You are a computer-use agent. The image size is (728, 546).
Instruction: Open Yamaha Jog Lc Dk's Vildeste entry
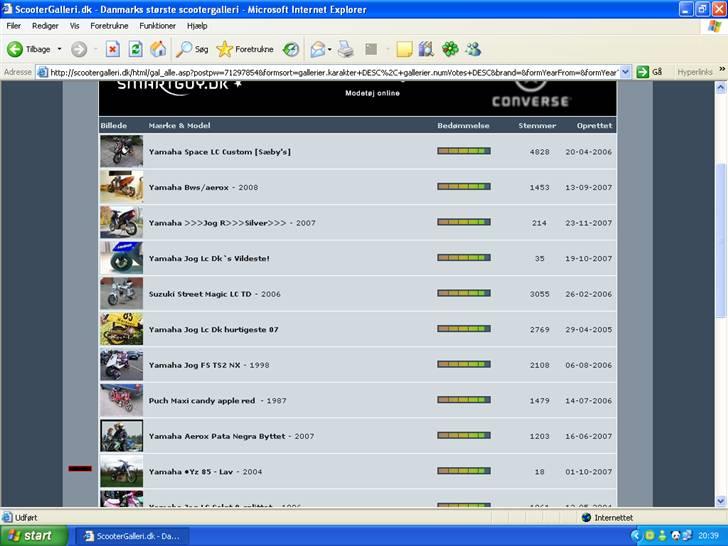tap(209, 259)
